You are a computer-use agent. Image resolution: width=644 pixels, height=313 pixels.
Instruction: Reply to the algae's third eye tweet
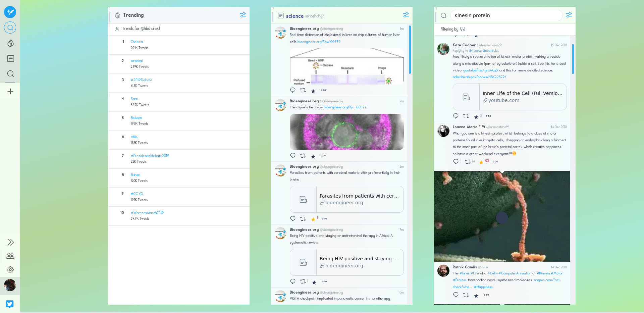[293, 156]
